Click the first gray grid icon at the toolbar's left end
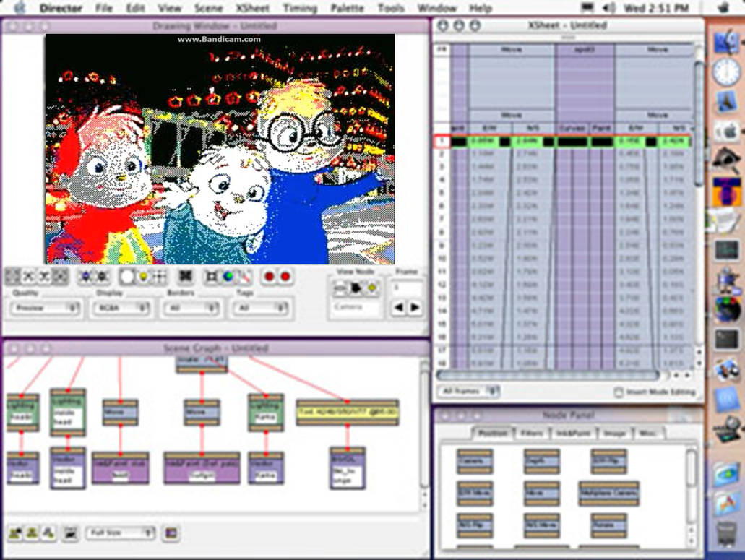The width and height of the screenshot is (745, 560). pos(13,277)
